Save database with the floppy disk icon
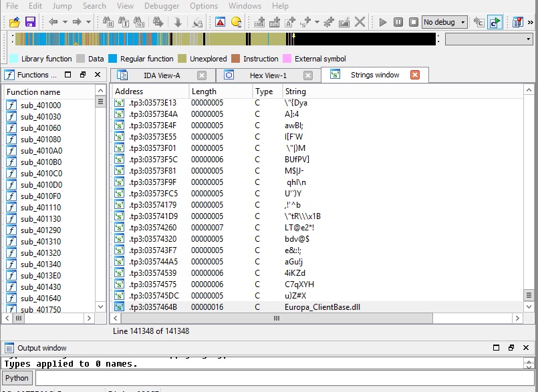 31,22
